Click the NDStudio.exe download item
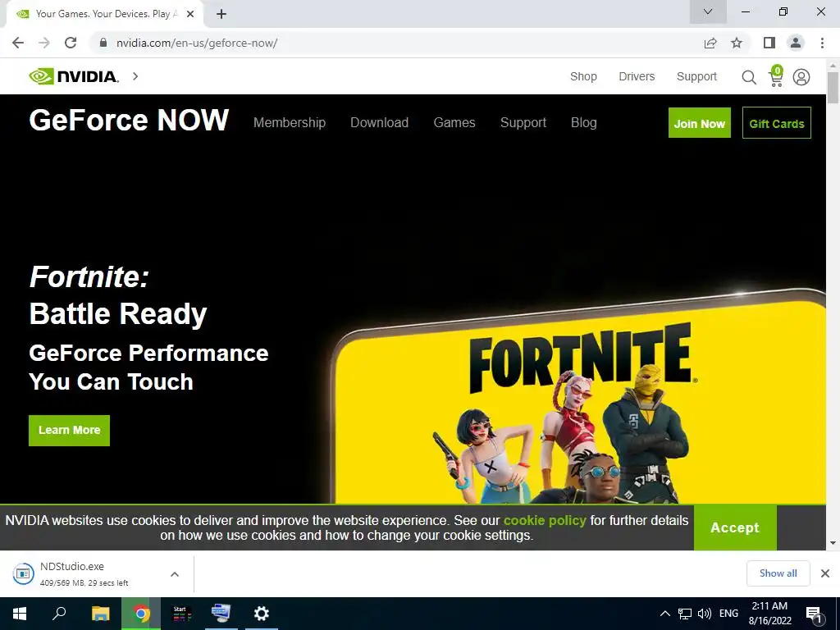Viewport: 840px width, 630px height. [x=85, y=573]
